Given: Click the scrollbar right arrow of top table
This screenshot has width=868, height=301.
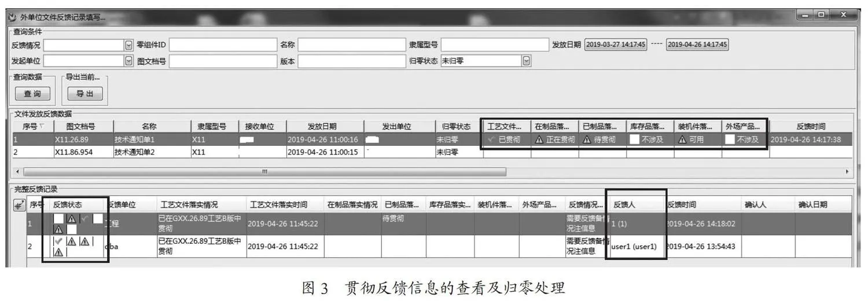Looking at the screenshot, I should pyautogui.click(x=848, y=172).
